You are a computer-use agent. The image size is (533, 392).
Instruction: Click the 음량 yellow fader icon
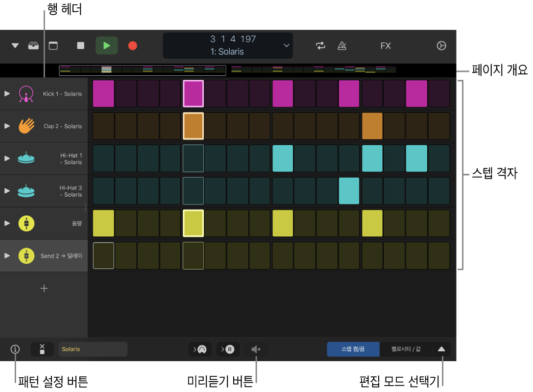click(26, 224)
